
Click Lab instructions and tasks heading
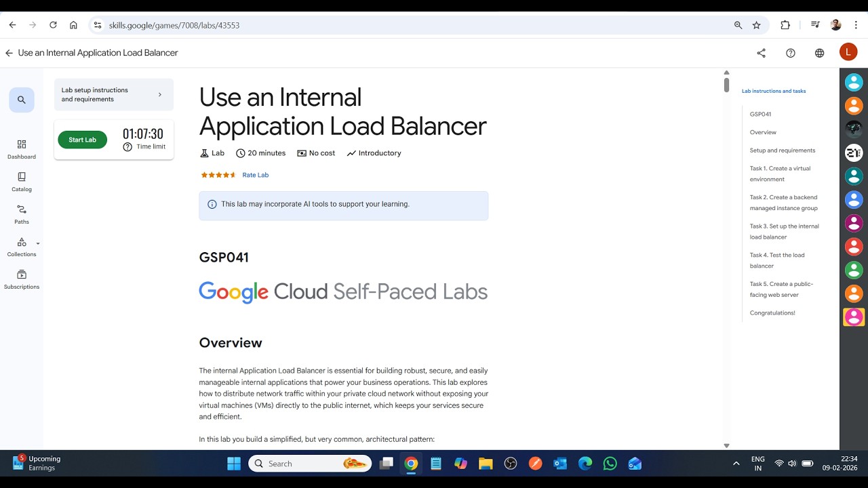774,91
